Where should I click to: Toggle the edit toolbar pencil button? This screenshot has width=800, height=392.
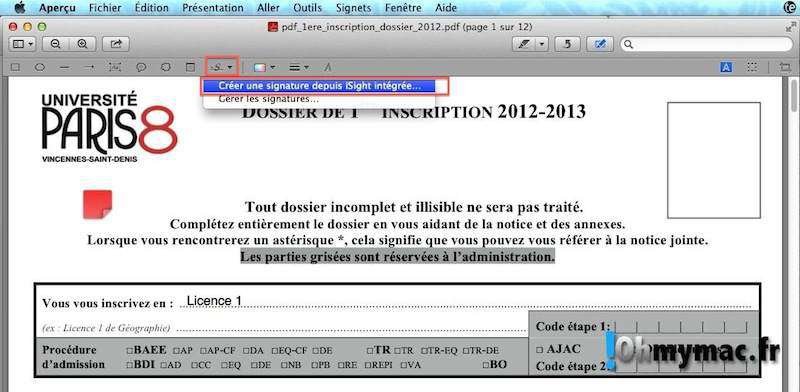point(600,44)
